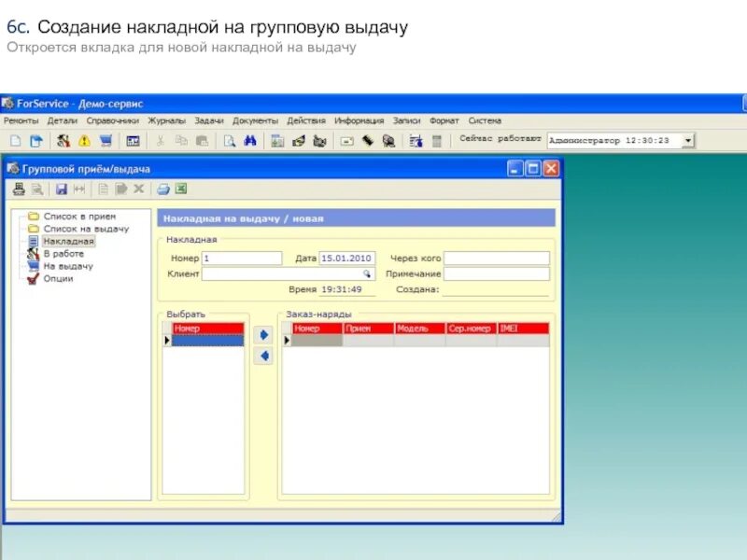747x560 pixels.
Task: Click the Время field showing 19:31:49
Action: (347, 289)
